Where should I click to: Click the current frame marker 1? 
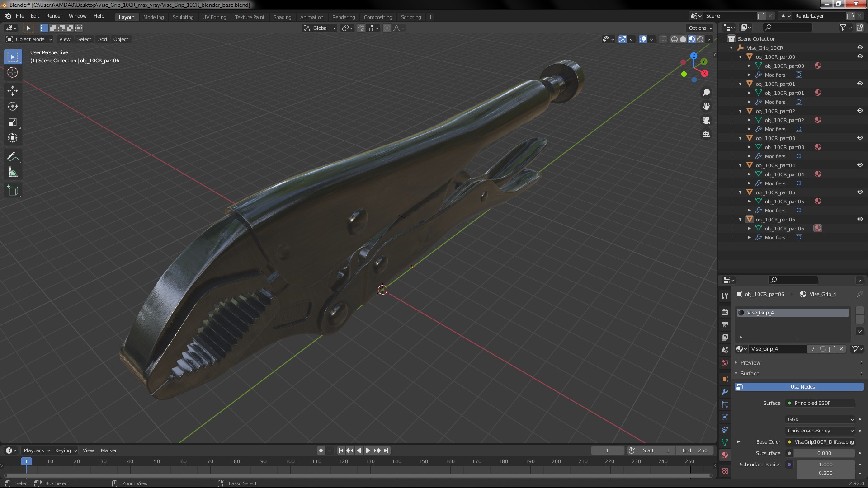pos(26,461)
